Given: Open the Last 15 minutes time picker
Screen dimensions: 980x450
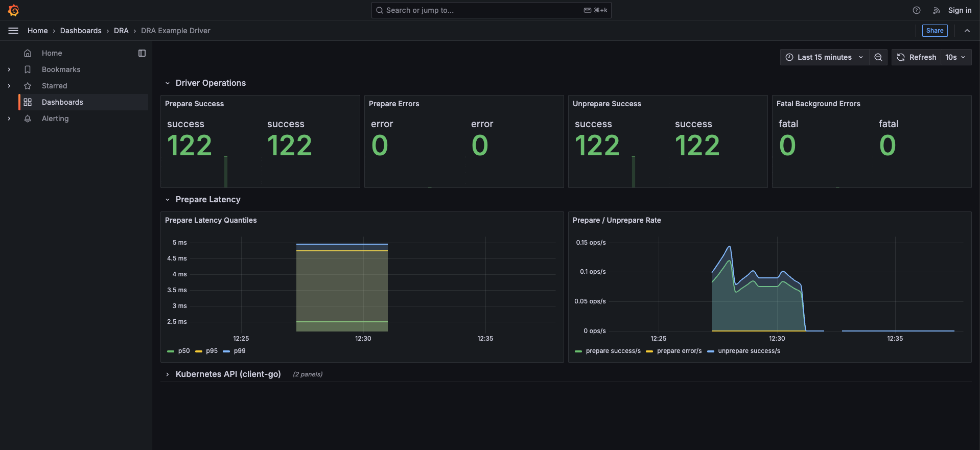Looking at the screenshot, I should (x=824, y=57).
